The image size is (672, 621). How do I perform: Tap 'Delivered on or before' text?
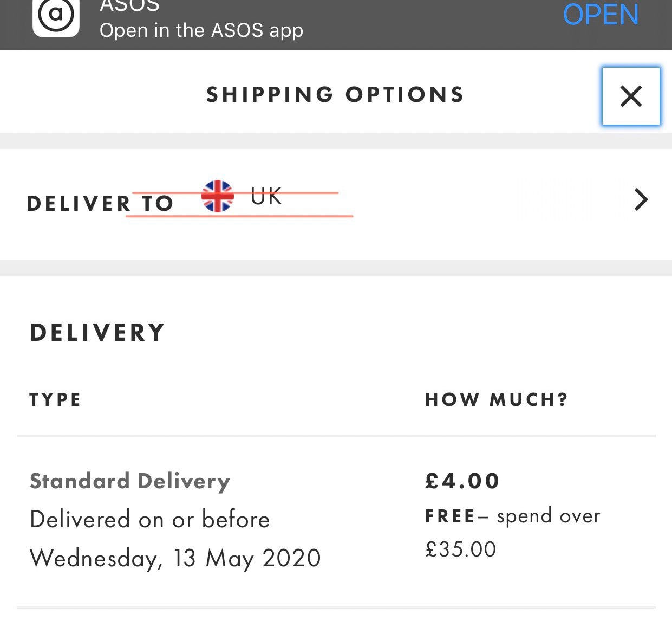click(x=150, y=520)
